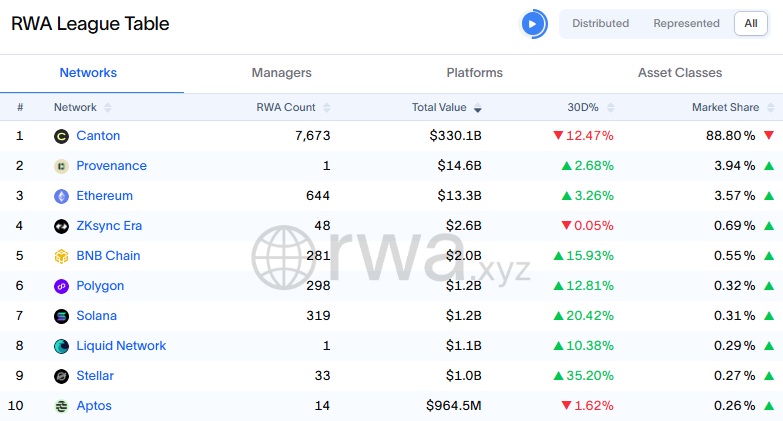Click the 88.80% market share value
This screenshot has height=421, width=783.
point(731,136)
